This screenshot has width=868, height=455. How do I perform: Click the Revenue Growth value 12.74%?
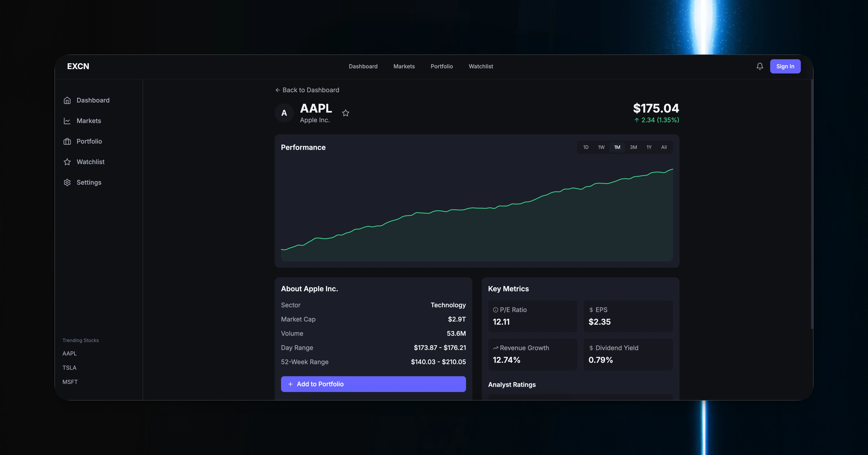507,360
